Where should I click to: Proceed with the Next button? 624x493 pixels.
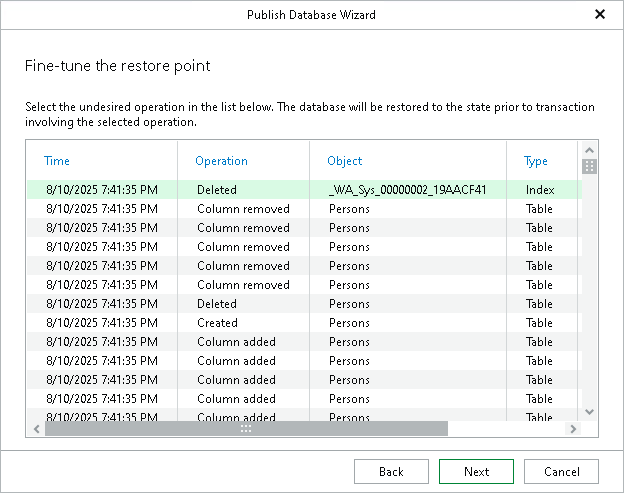pos(476,471)
